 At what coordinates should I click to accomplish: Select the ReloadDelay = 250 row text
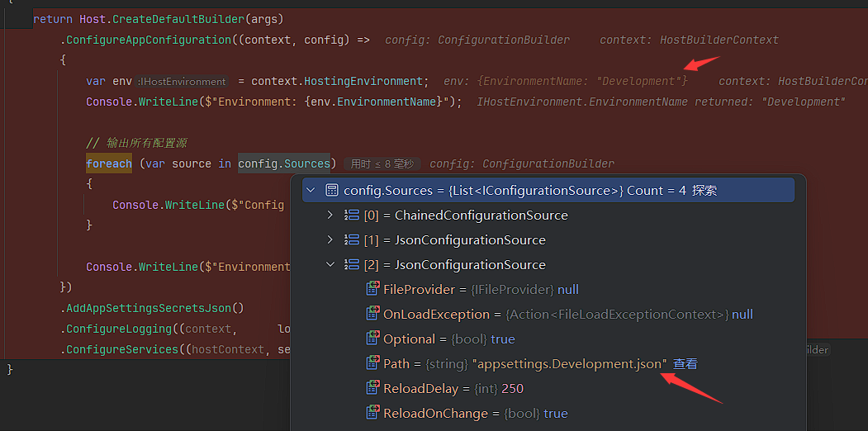453,389
